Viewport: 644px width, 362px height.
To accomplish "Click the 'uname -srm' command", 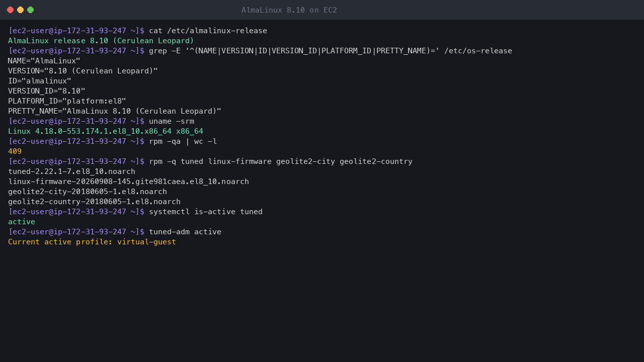I will [x=172, y=121].
